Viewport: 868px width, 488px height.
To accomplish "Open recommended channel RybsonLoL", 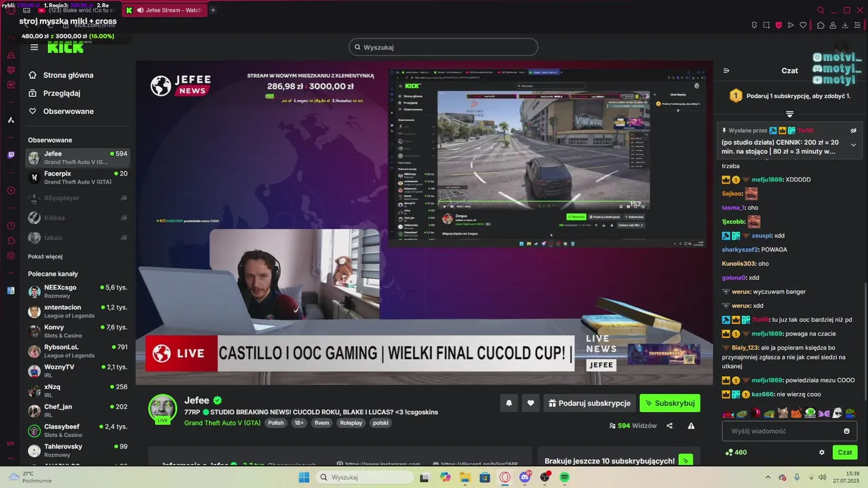I will point(77,351).
